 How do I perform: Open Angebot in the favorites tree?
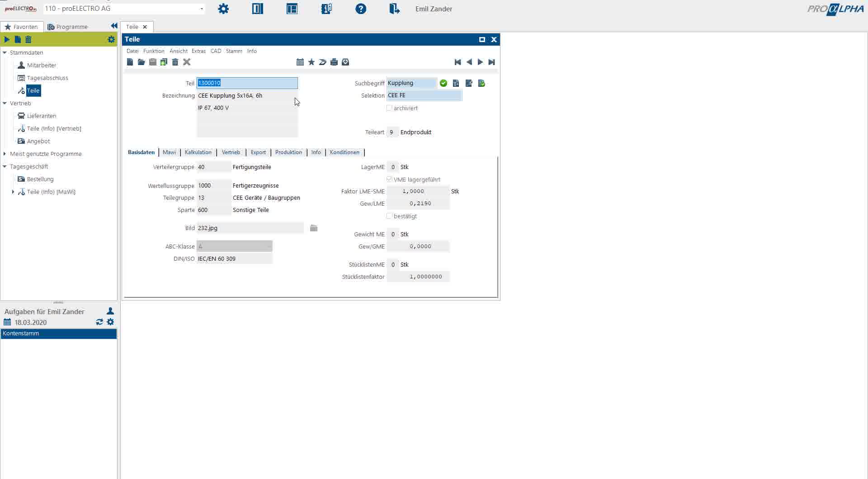pyautogui.click(x=38, y=141)
